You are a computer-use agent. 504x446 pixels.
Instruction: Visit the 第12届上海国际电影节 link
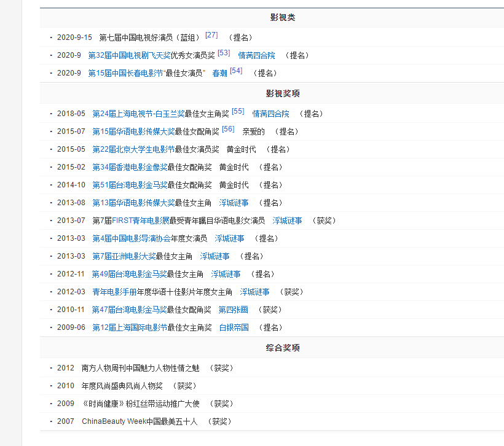pyautogui.click(x=130, y=327)
